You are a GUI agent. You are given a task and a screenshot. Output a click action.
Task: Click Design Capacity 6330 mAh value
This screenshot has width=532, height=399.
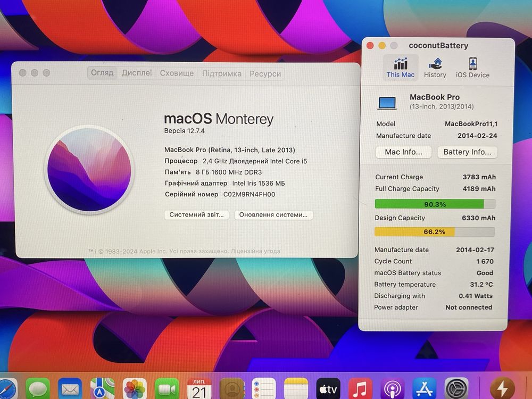pos(478,218)
